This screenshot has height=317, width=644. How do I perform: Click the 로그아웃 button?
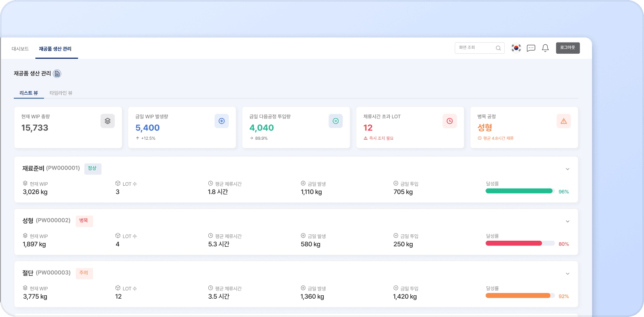coord(568,48)
